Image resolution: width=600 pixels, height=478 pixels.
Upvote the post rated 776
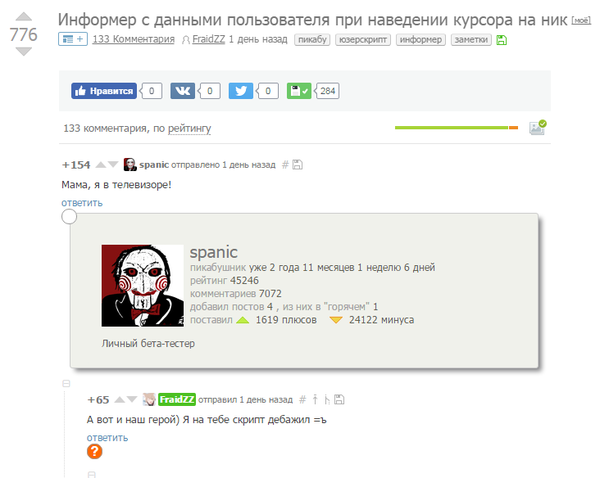[24, 16]
